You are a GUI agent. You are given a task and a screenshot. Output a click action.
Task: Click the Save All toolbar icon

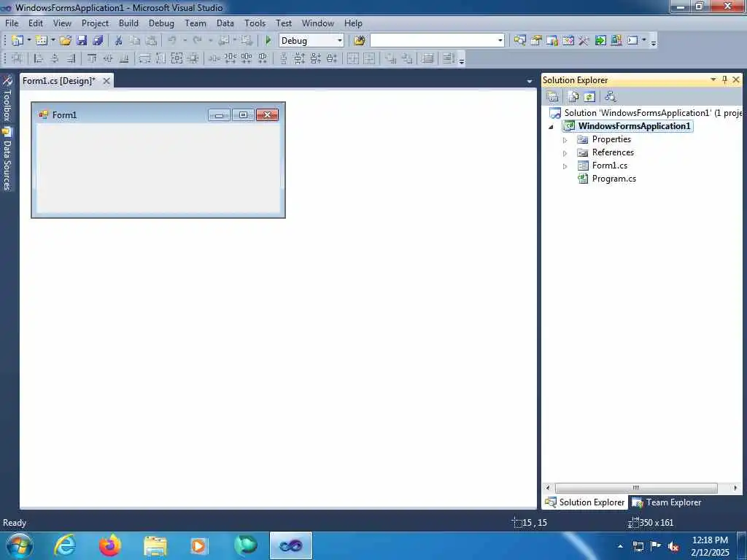tap(98, 41)
